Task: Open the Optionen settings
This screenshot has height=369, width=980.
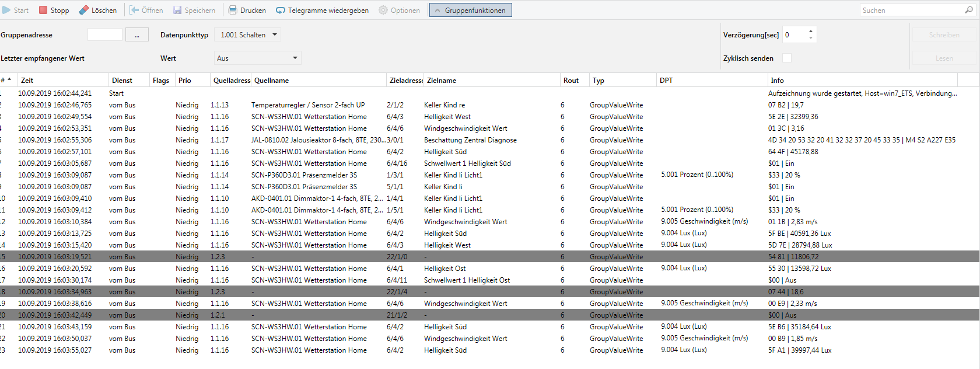Action: coord(399,10)
